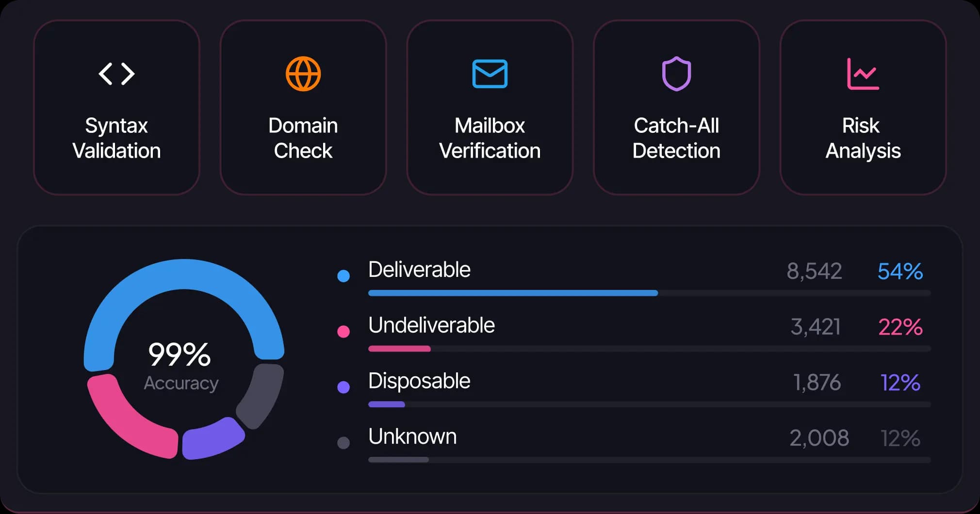The height and width of the screenshot is (514, 980).
Task: Click the Deliverable progress bar
Action: (649, 293)
